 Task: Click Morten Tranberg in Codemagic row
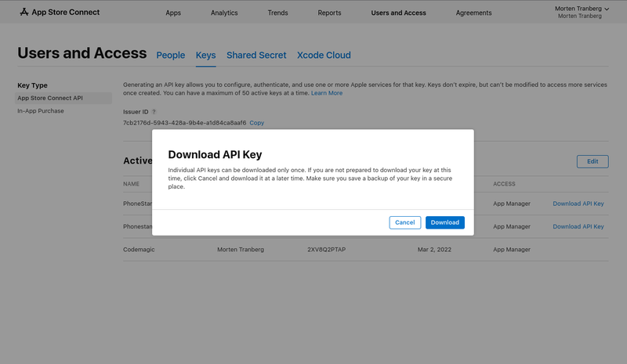[x=241, y=250]
